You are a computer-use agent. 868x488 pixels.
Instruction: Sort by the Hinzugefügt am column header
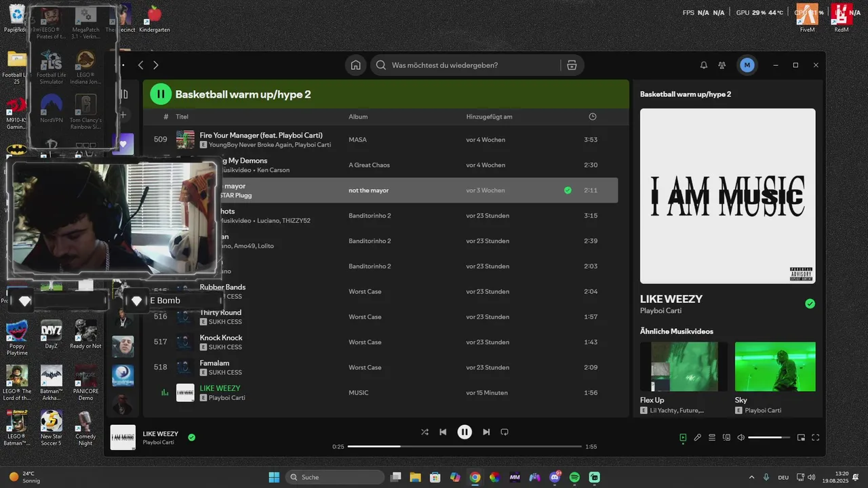pos(489,117)
